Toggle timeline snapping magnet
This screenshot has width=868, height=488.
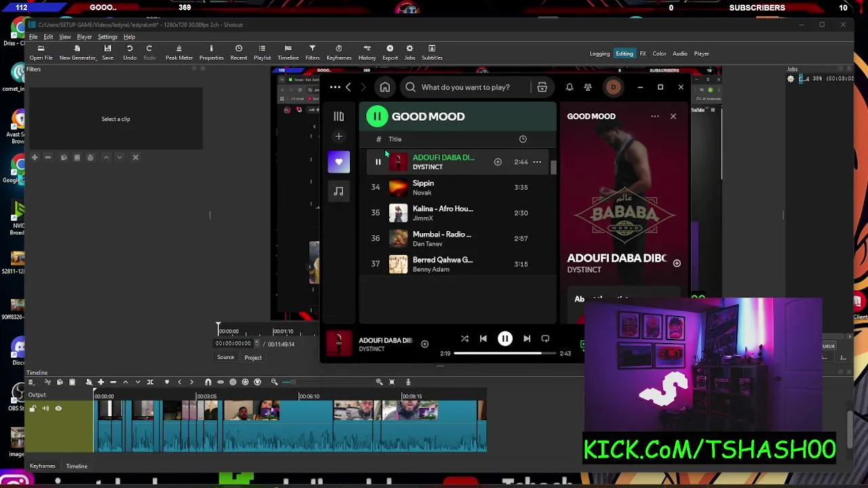208,382
